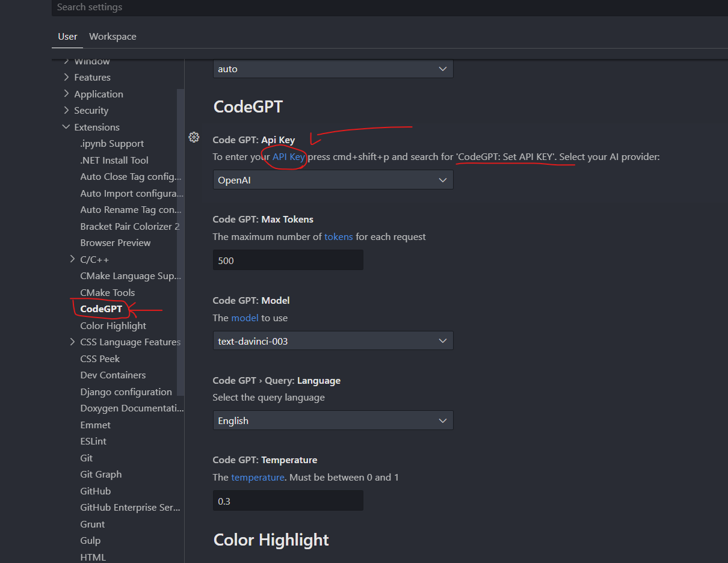
Task: Switch to the User settings tab
Action: coord(67,36)
